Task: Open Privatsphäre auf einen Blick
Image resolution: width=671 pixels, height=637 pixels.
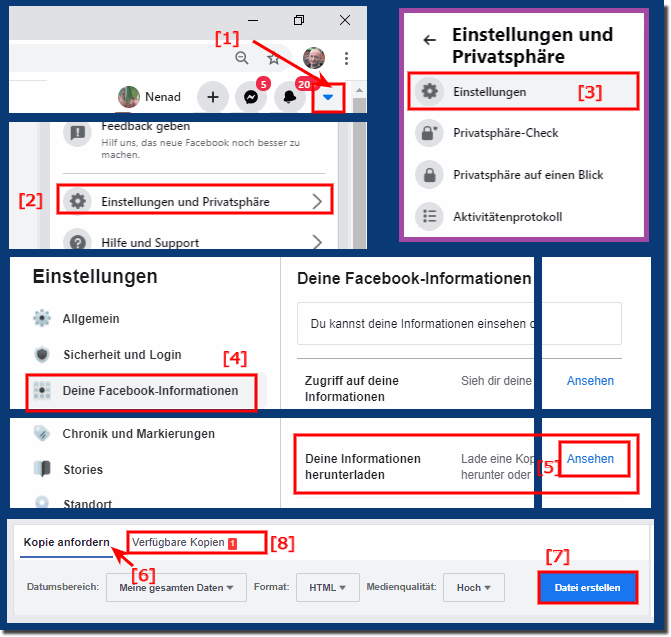Action: pyautogui.click(x=523, y=175)
